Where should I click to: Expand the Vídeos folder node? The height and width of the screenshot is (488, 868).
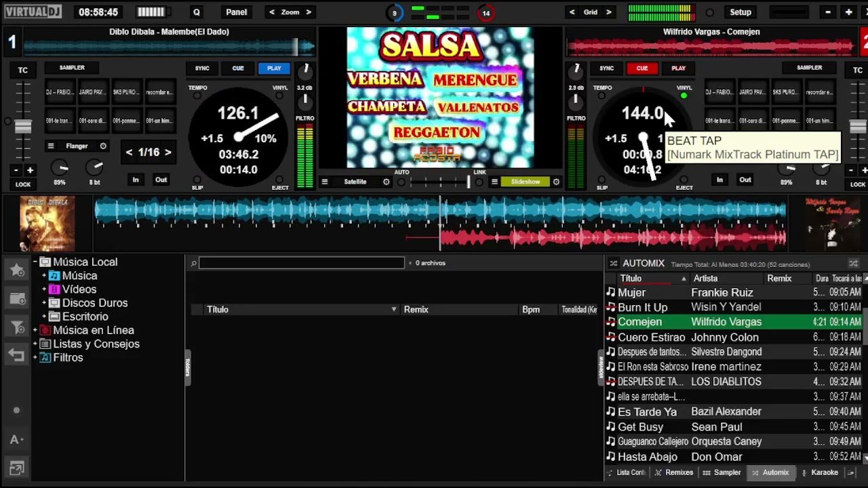click(45, 289)
